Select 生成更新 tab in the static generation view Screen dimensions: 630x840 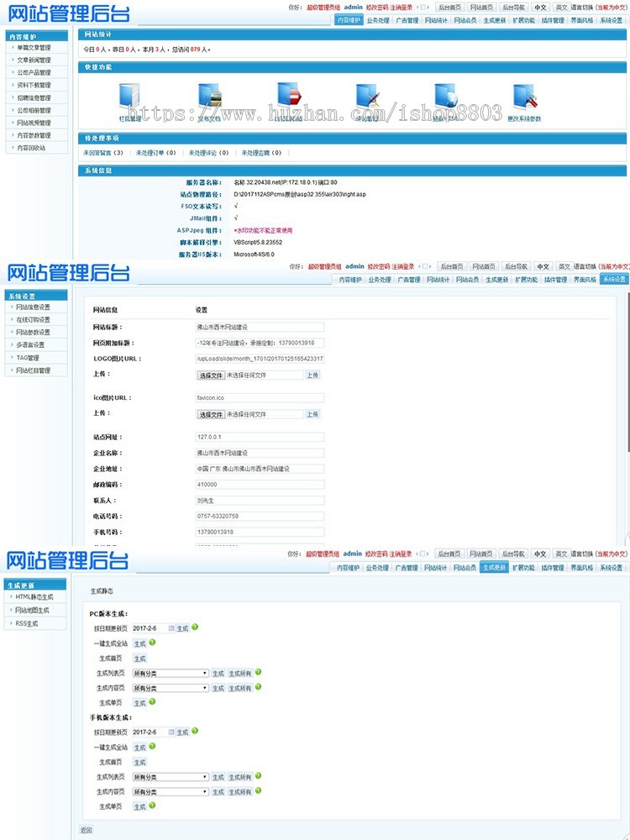click(x=494, y=568)
